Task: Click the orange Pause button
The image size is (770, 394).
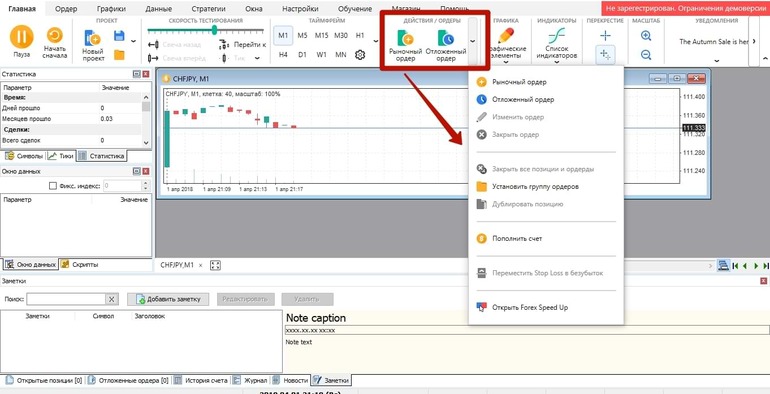Action: tap(22, 37)
